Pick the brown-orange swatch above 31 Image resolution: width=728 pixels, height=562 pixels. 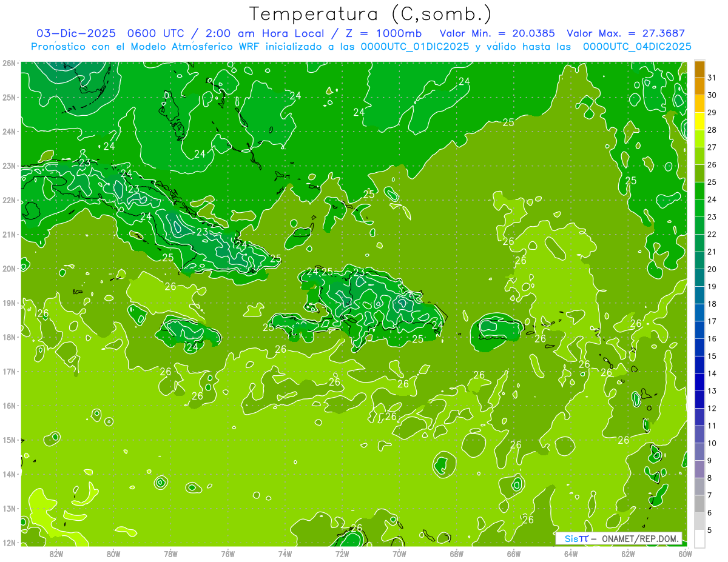tap(699, 69)
